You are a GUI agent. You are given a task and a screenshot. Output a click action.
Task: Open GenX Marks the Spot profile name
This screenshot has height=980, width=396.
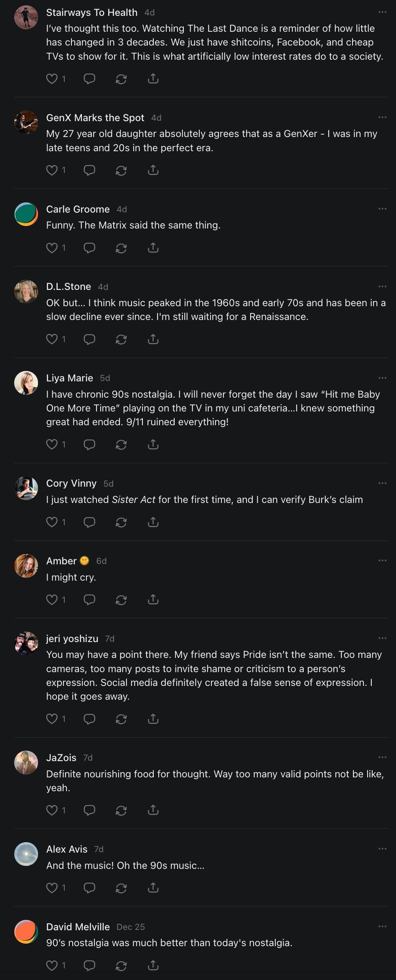[95, 118]
